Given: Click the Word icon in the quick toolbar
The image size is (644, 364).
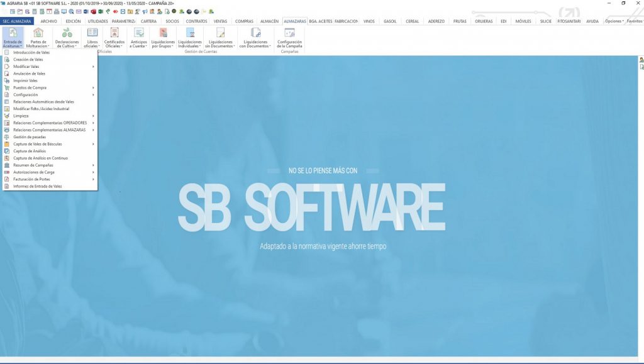Looking at the screenshot, I should (x=86, y=11).
